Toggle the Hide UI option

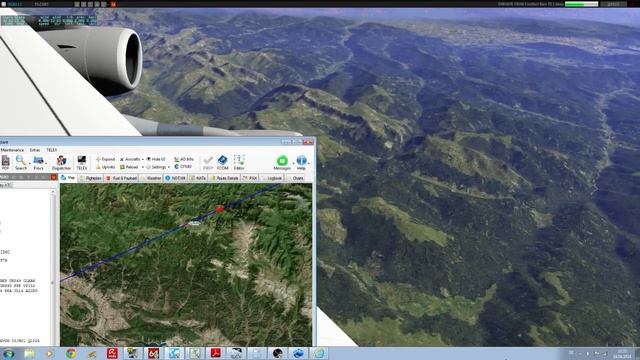(x=156, y=159)
